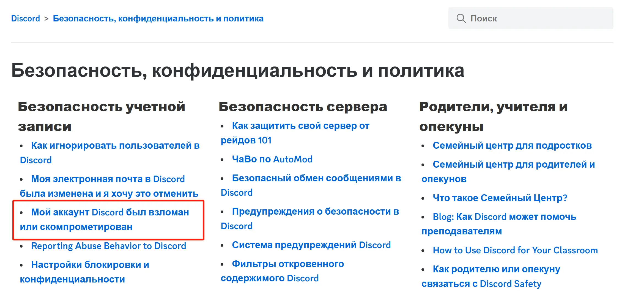Click the search magnifier icon

pyautogui.click(x=461, y=18)
